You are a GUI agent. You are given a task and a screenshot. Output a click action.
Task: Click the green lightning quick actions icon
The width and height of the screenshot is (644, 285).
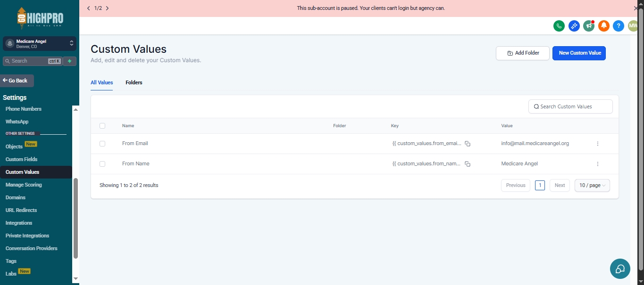point(69,61)
